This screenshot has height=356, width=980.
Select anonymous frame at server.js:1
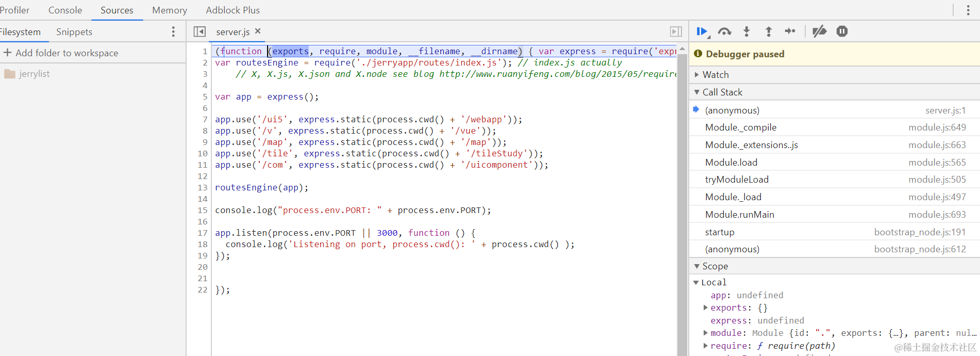[834, 110]
